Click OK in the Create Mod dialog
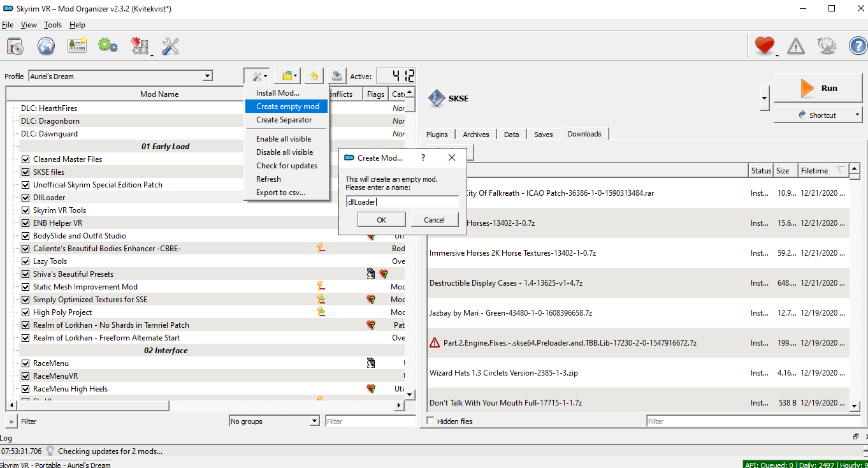The width and height of the screenshot is (868, 468). [381, 219]
